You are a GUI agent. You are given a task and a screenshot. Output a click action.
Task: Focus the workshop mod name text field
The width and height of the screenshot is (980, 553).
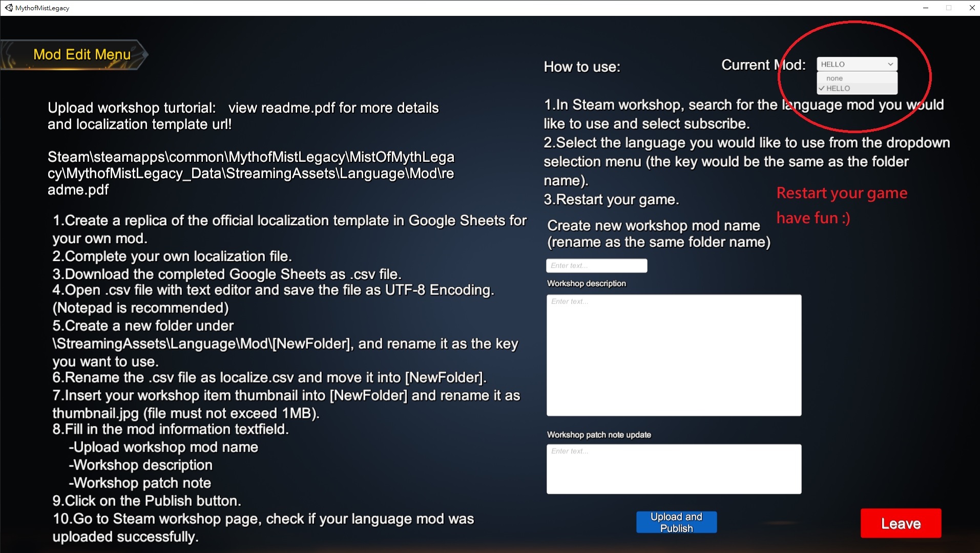596,266
